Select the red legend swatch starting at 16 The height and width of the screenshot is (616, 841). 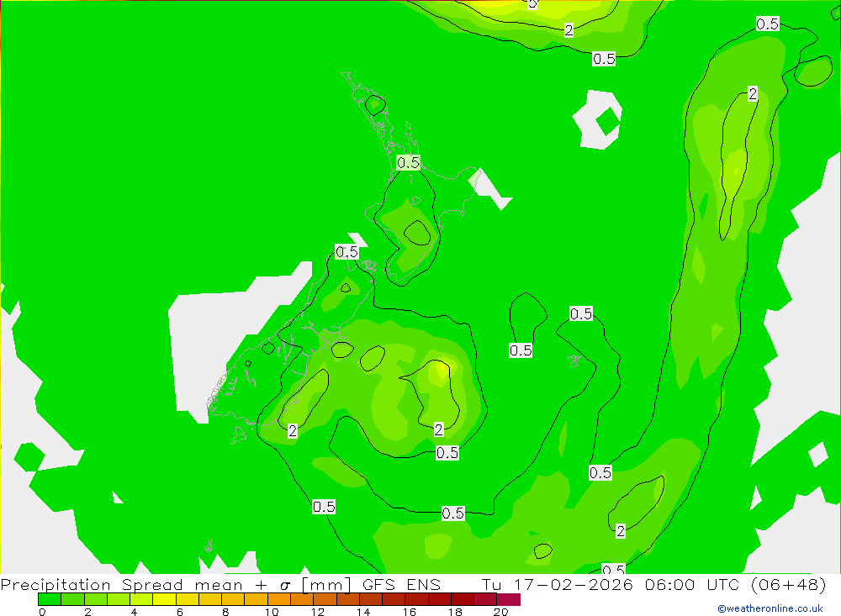417,599
